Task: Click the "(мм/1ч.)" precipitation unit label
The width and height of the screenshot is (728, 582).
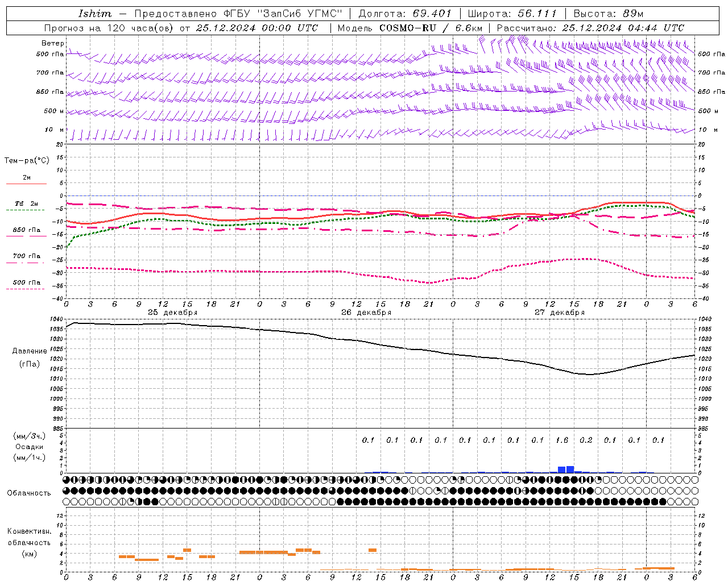Action: point(30,458)
